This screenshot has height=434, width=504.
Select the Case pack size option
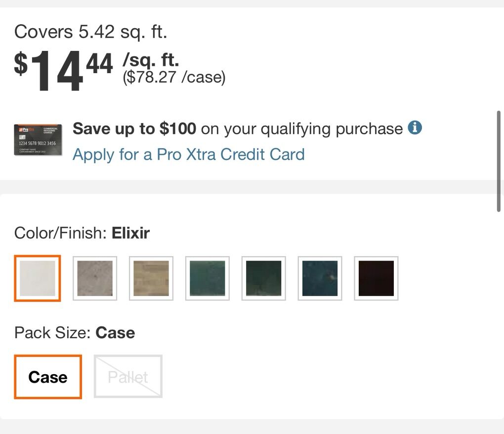48,377
